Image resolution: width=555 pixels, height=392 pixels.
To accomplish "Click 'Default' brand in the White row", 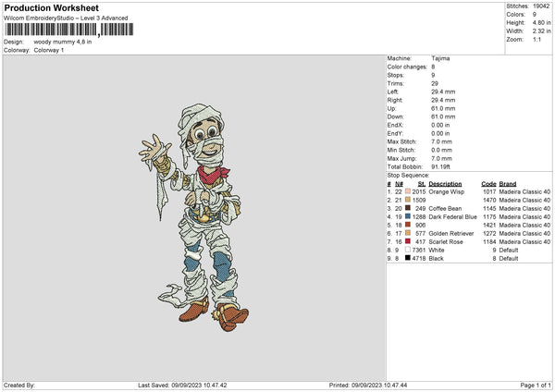I will 509,251.
